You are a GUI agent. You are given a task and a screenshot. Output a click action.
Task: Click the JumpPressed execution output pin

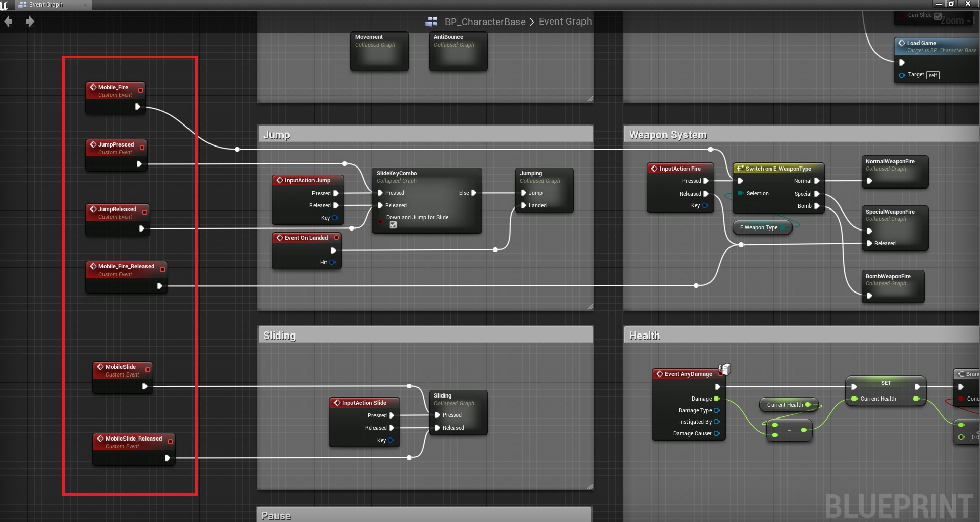click(x=139, y=164)
